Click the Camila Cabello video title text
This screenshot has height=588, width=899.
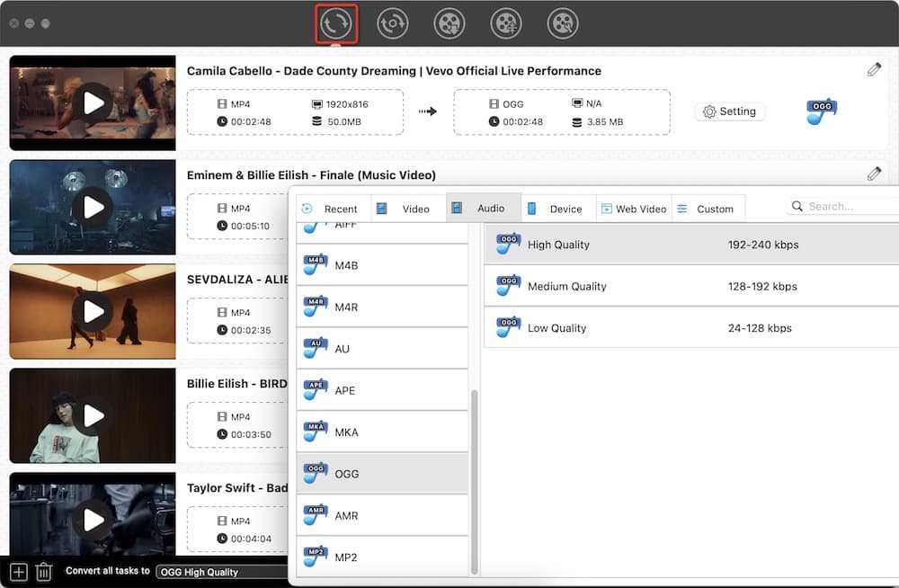(394, 70)
